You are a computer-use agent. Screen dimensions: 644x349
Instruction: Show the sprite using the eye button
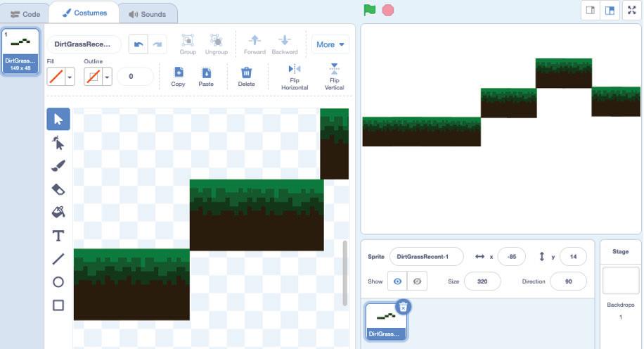pos(397,281)
